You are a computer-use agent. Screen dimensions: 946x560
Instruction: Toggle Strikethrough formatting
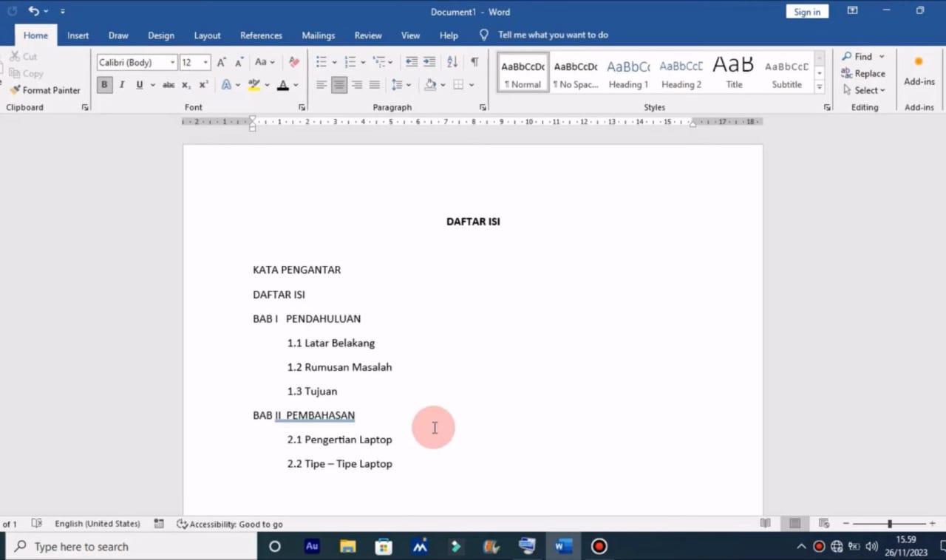pyautogui.click(x=169, y=85)
